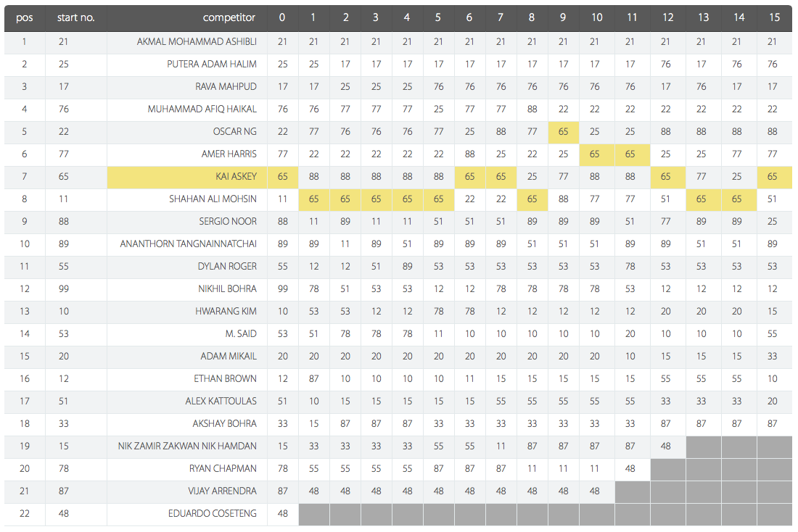Image resolution: width=798 pixels, height=532 pixels.
Task: Click competitor name ALEX KATTOULAS
Action: click(221, 401)
